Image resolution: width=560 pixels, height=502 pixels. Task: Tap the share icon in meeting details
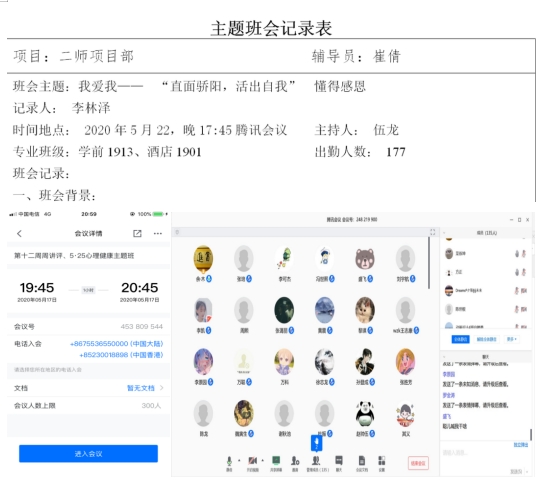coord(137,234)
